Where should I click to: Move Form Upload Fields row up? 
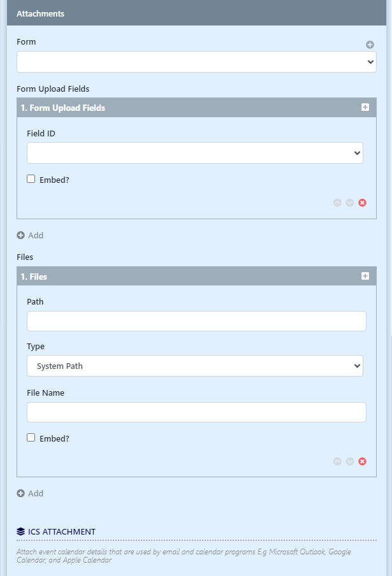point(337,203)
